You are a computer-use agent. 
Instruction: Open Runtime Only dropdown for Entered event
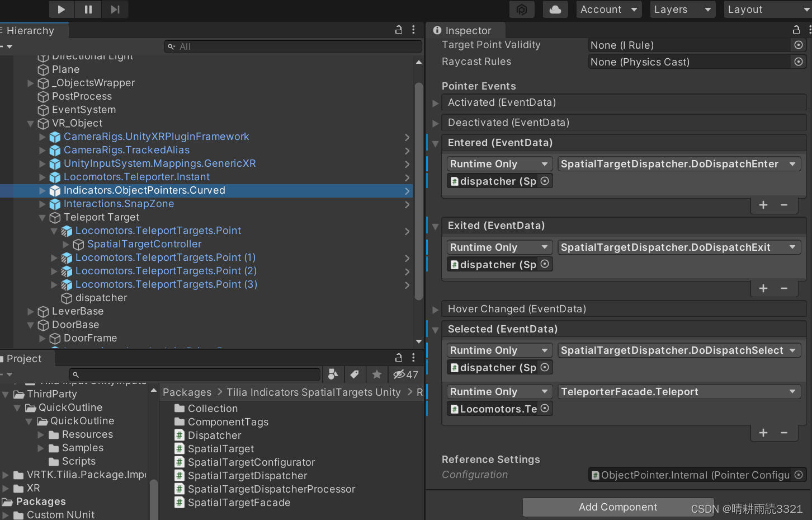tap(499, 164)
